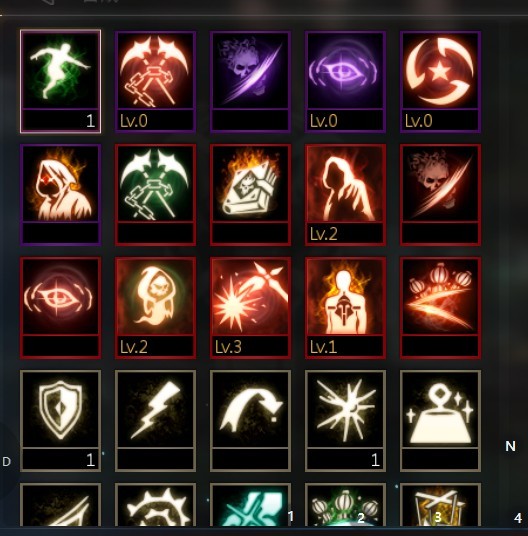Choose the lightning bolt skill icon
Image resolution: width=528 pixels, height=536 pixels.
click(x=155, y=420)
